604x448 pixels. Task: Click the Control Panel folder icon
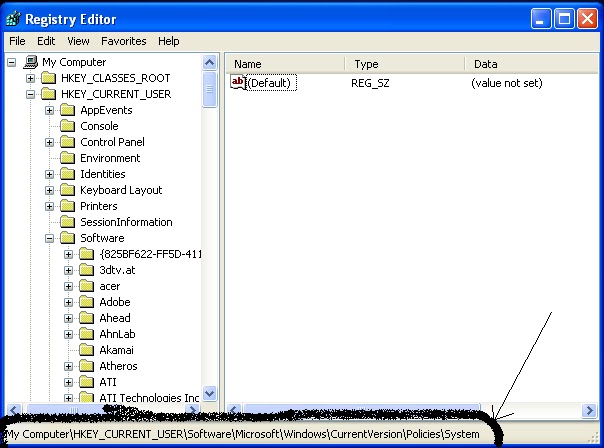tap(68, 142)
